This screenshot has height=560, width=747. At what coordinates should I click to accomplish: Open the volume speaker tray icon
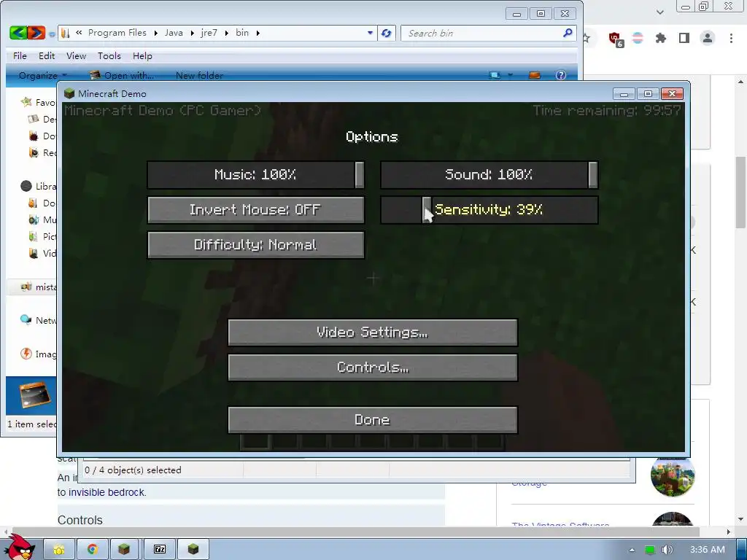point(667,550)
